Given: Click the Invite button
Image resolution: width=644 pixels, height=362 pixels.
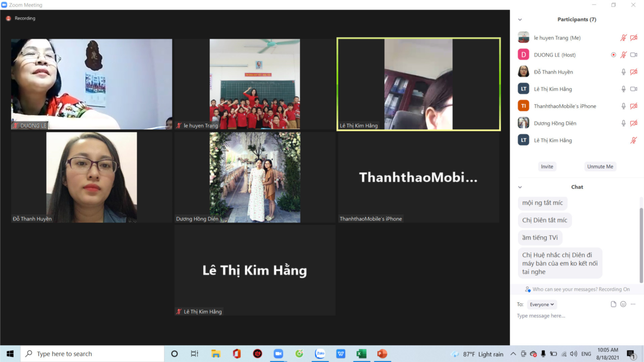Looking at the screenshot, I should [x=547, y=167].
